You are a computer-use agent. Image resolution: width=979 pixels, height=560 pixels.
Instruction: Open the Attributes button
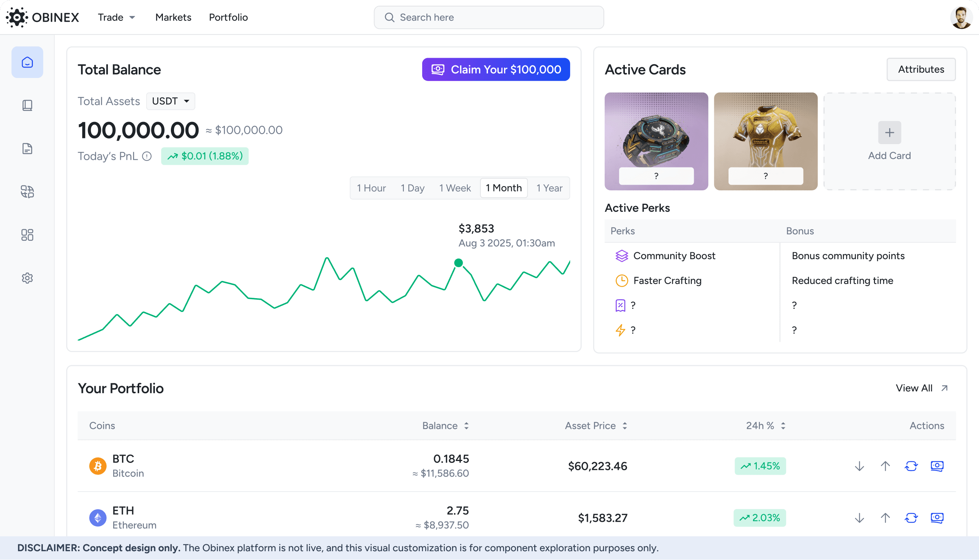coord(921,70)
